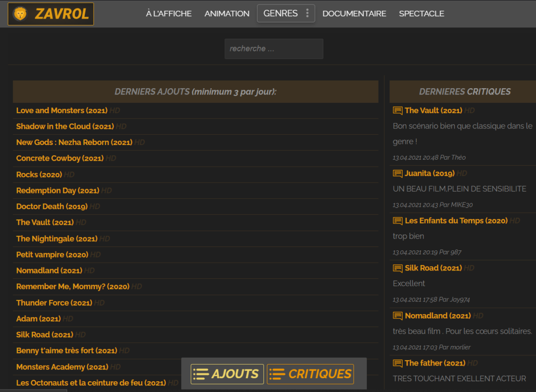Open Love and Monsters (2021) link
The width and height of the screenshot is (536, 392).
62,110
